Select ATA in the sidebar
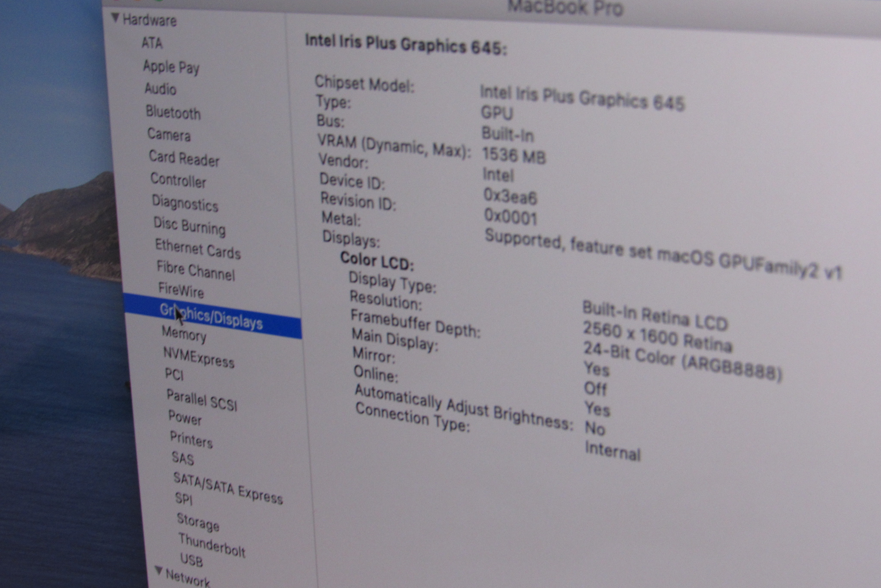Image resolution: width=881 pixels, height=588 pixels. (x=152, y=43)
